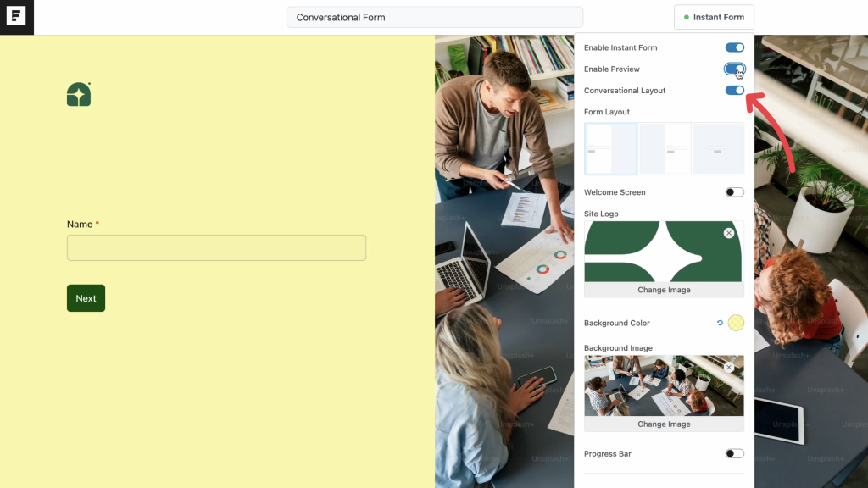Turn off the Enable Preview toggle
Image resolution: width=868 pixels, height=488 pixels.
click(x=734, y=69)
